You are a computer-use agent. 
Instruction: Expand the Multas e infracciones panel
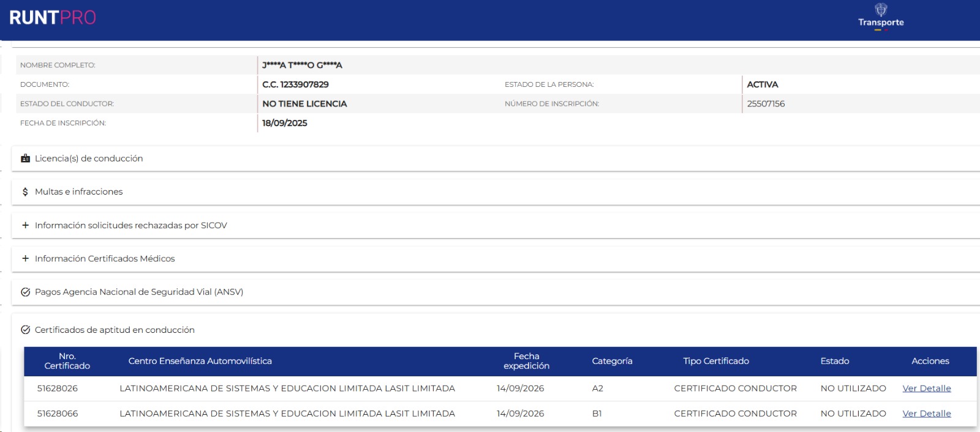(x=495, y=192)
